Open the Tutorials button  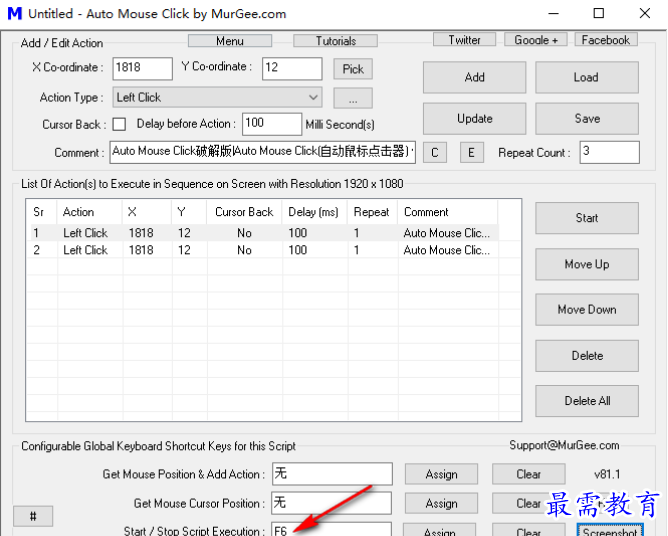(335, 41)
